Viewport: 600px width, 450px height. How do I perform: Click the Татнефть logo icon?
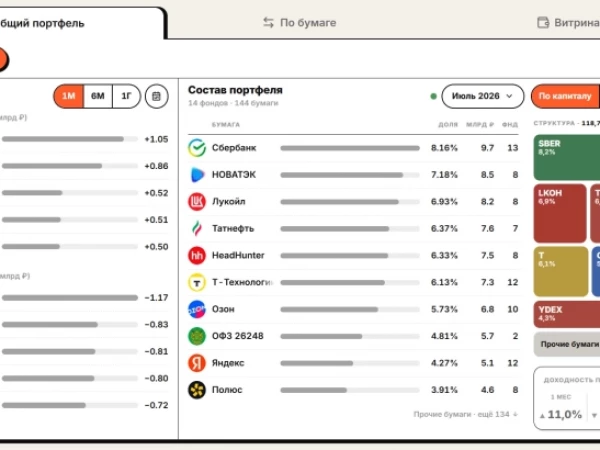click(x=197, y=228)
